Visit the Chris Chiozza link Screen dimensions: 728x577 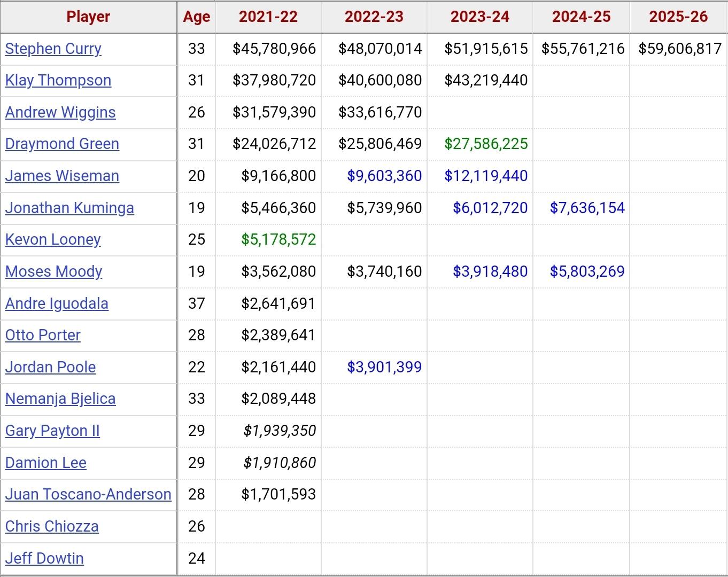click(x=52, y=526)
